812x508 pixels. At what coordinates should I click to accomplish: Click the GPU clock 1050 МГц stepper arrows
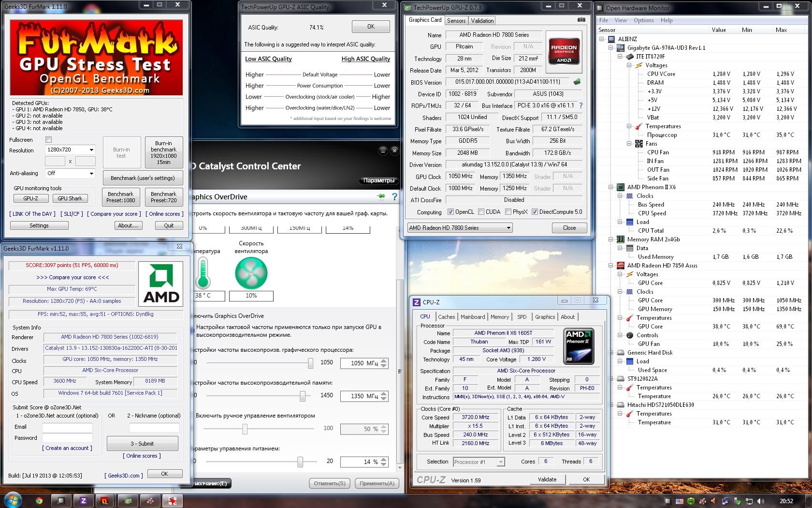click(384, 363)
